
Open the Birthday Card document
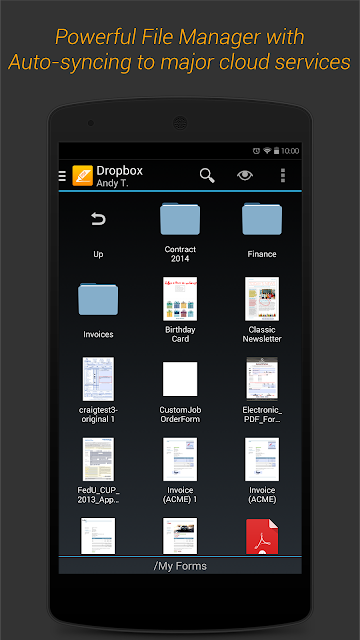(180, 310)
